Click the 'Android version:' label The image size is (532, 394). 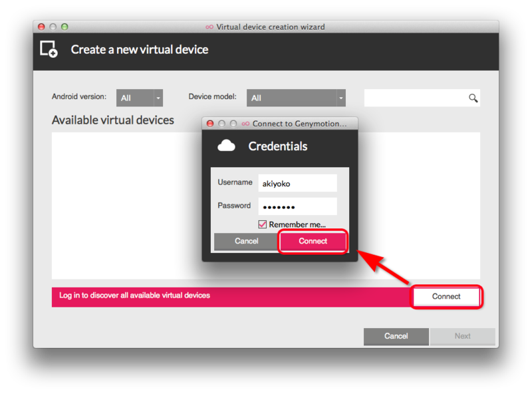point(79,97)
